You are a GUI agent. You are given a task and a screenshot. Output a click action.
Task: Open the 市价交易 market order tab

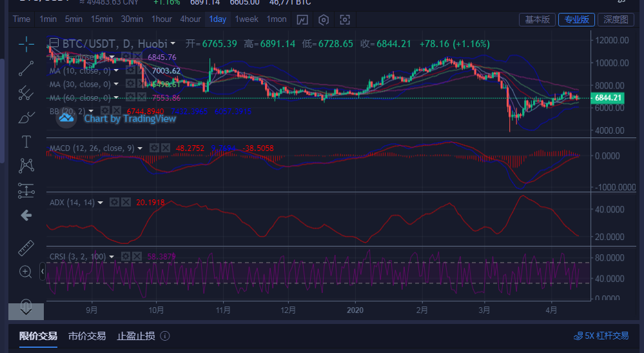tap(87, 336)
